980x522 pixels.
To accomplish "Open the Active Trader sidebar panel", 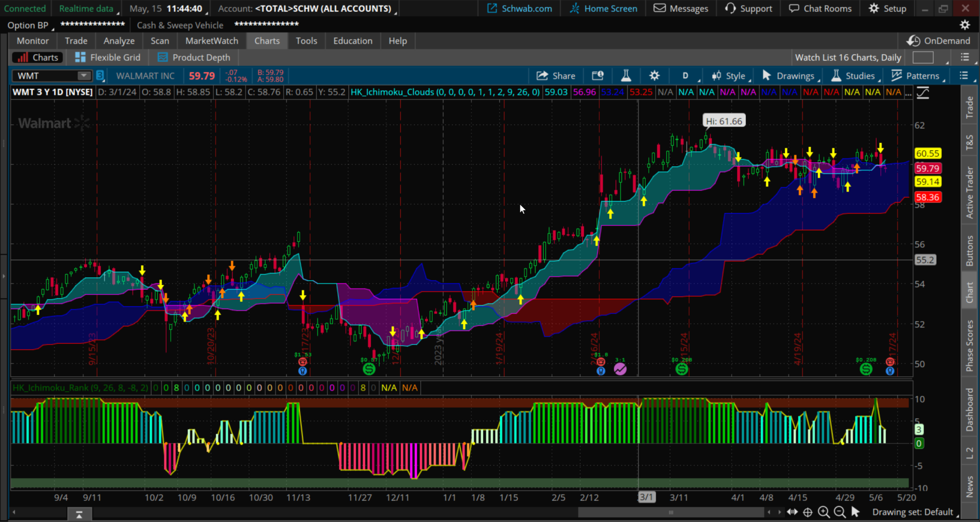I will coord(969,192).
